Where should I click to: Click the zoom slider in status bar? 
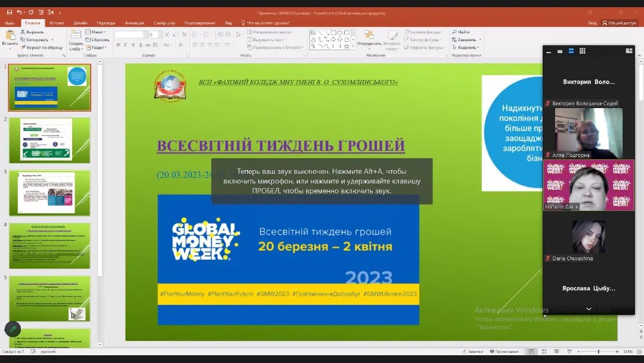coord(598,352)
